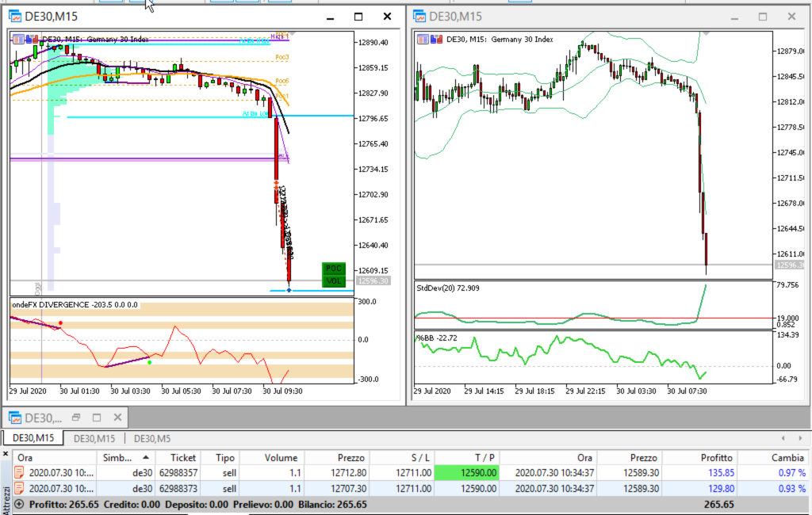Click the 30 Jul 07:30 label on right time axis
This screenshot has height=515, width=812.
[687, 391]
